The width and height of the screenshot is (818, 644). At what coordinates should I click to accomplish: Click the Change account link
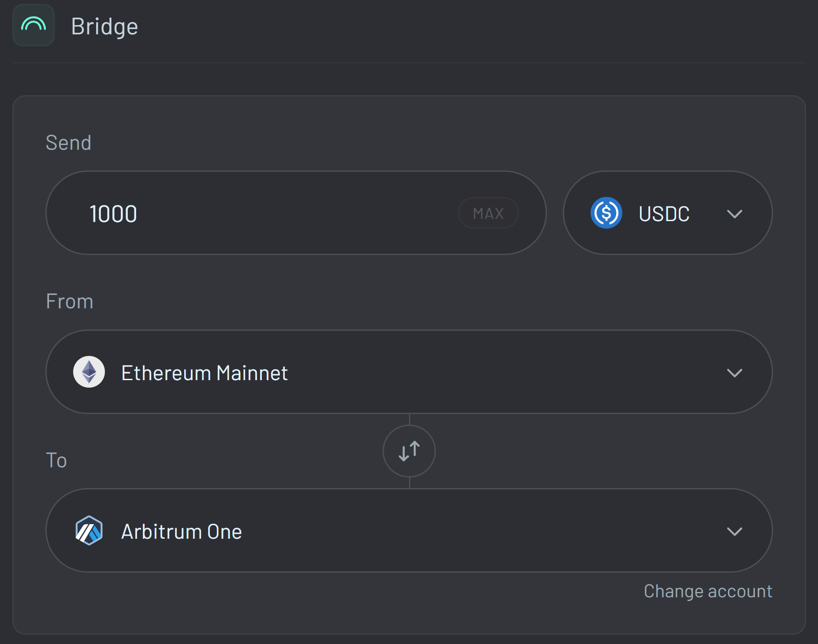click(x=708, y=591)
